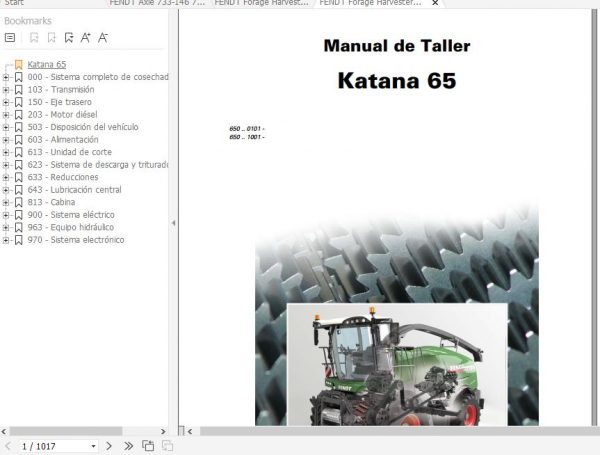The height and width of the screenshot is (455, 600).
Task: Click the bookmarks panel horizontal scrollbar
Action: (x=66, y=431)
